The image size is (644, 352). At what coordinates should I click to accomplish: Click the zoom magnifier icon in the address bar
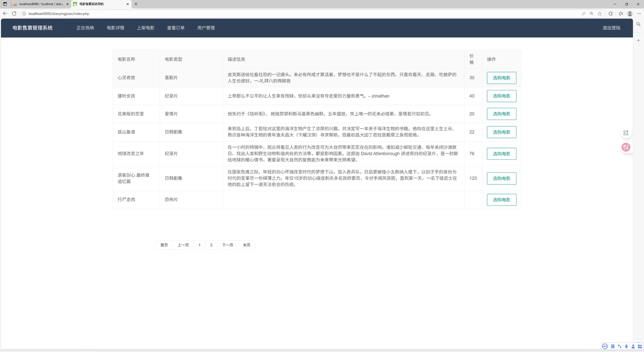(592, 14)
